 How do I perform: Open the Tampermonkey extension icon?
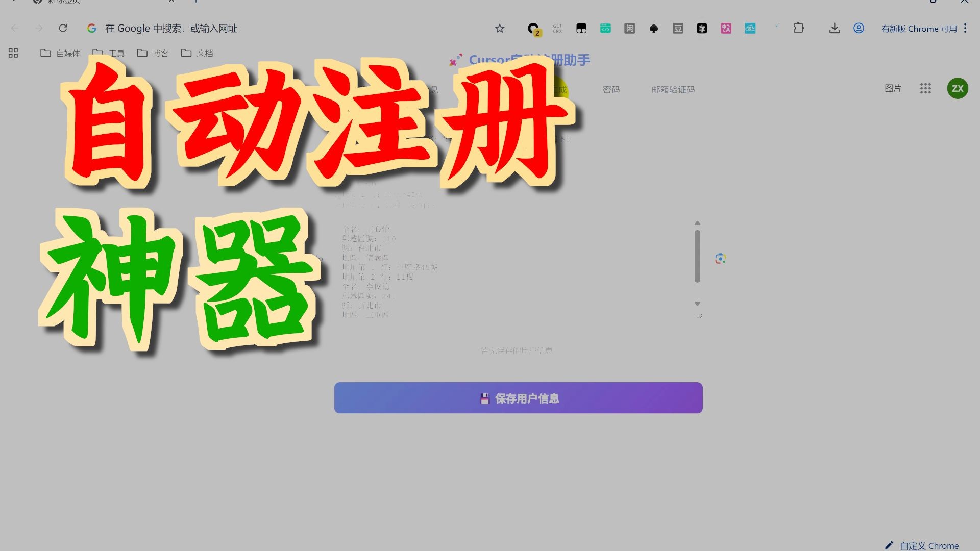point(581,29)
